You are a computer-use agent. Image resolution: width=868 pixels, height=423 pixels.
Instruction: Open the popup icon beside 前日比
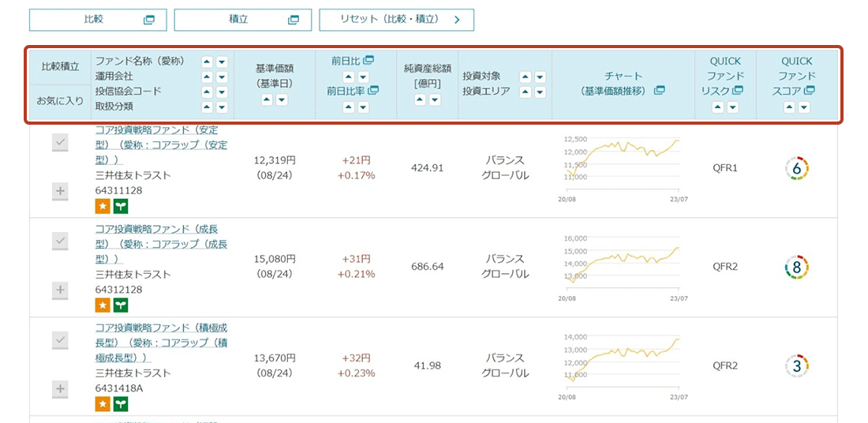tap(369, 60)
